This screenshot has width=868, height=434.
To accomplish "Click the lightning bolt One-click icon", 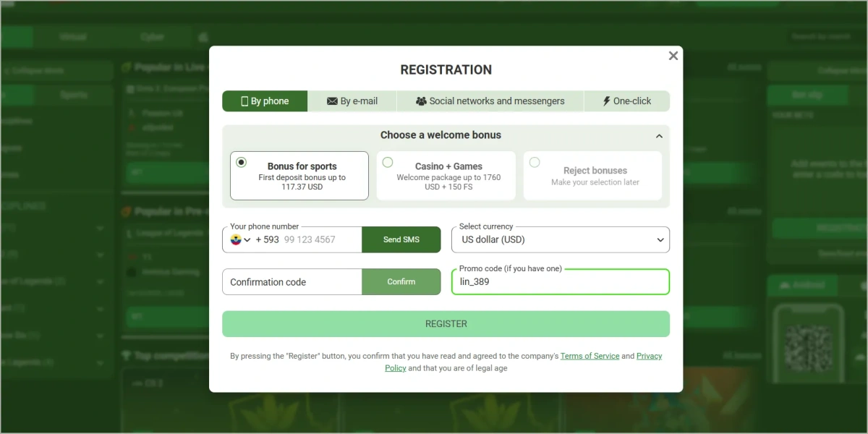I will pyautogui.click(x=606, y=101).
